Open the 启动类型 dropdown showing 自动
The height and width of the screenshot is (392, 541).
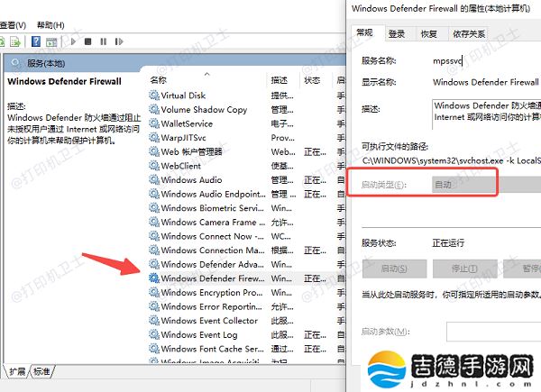(x=487, y=185)
